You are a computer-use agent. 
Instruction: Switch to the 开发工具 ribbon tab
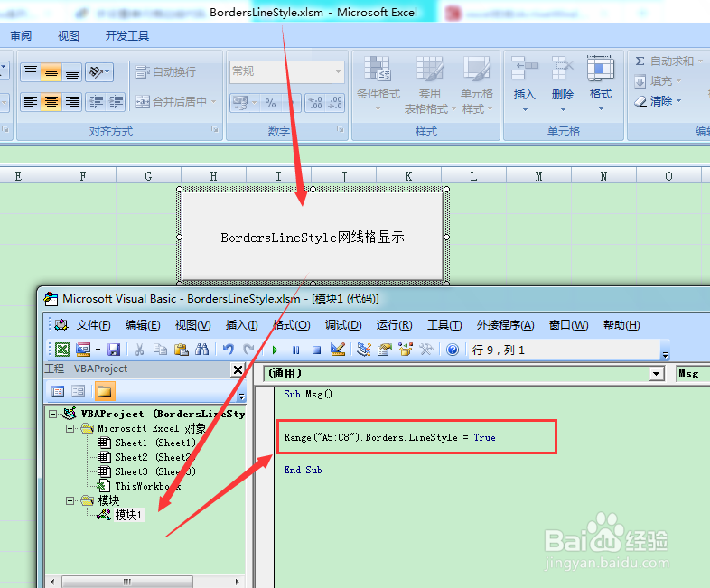pyautogui.click(x=126, y=36)
